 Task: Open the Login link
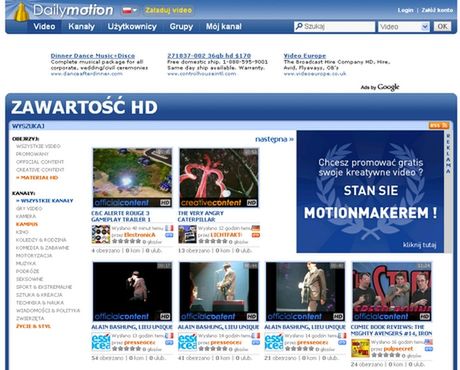click(x=405, y=10)
